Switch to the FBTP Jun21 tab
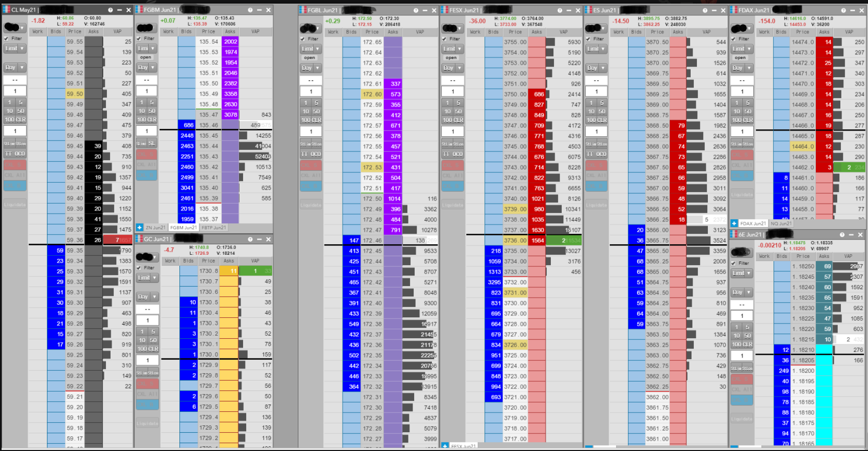This screenshot has width=868, height=451. coord(214,228)
